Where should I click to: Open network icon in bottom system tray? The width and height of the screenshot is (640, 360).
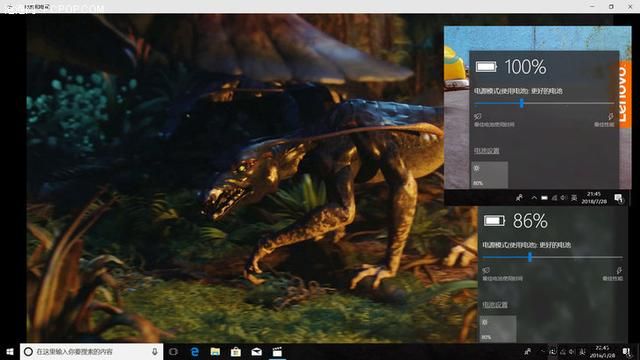click(563, 351)
